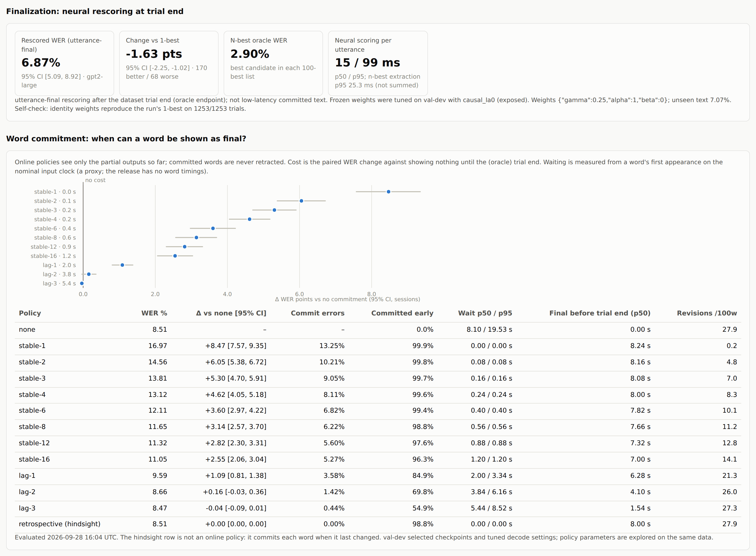Click commit errors 9.05% in the stable-3 row
Viewport: 756px width, 556px height.
pos(334,378)
